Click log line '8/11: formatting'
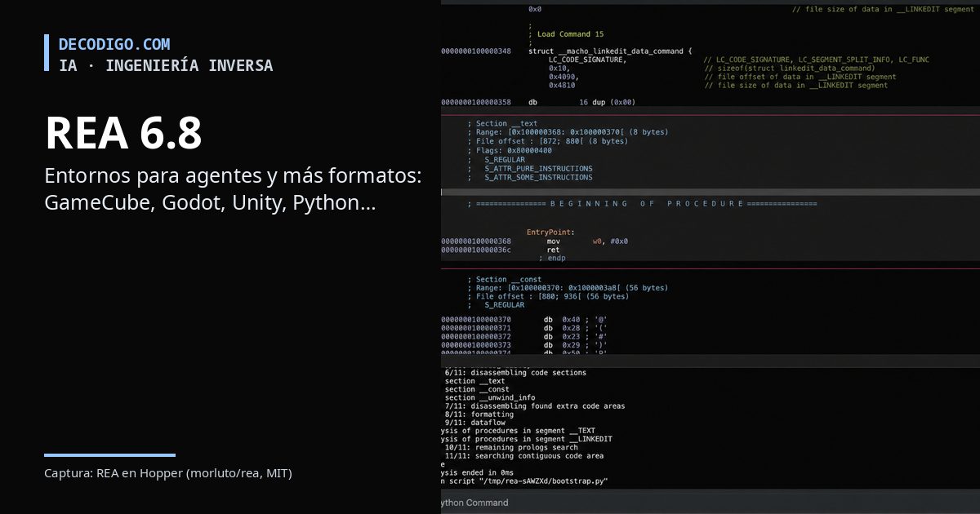 click(x=479, y=414)
